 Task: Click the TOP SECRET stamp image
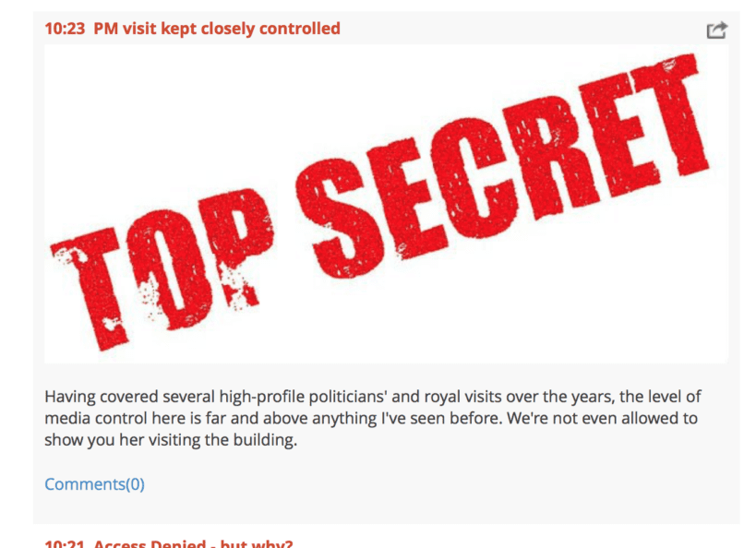pyautogui.click(x=386, y=203)
